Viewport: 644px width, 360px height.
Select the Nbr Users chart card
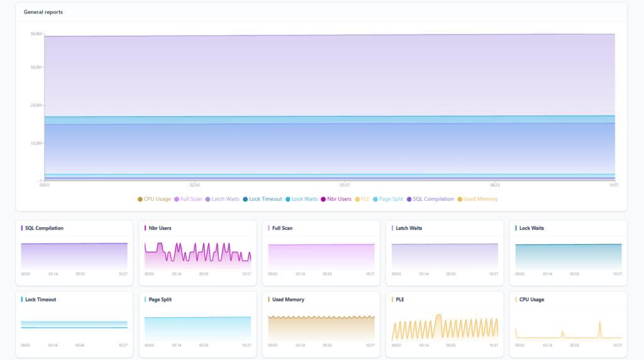197,253
